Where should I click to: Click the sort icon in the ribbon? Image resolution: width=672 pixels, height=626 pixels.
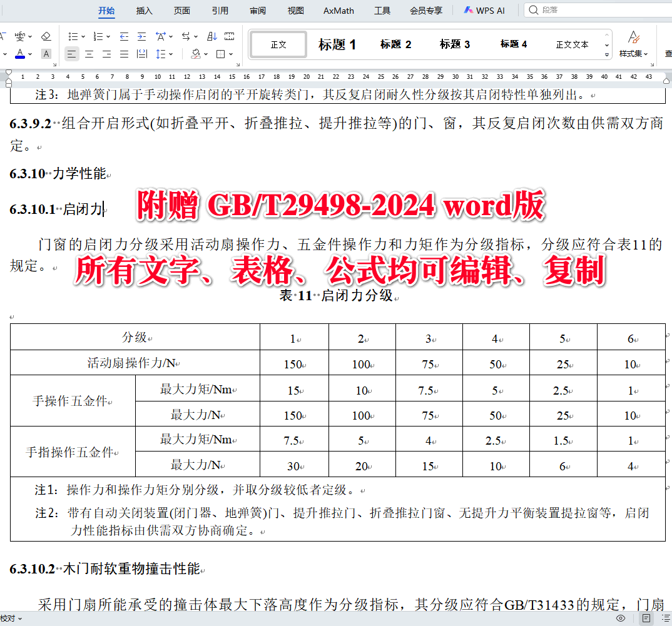[211, 36]
